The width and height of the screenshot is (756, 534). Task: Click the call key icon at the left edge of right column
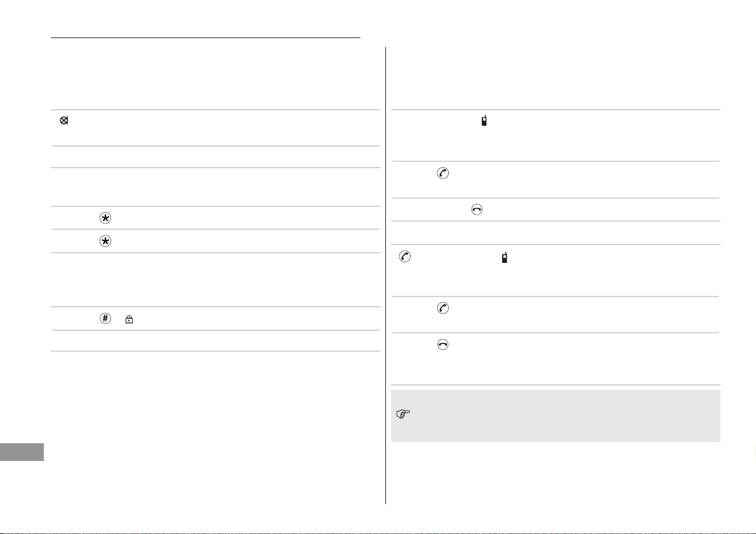pyautogui.click(x=405, y=257)
